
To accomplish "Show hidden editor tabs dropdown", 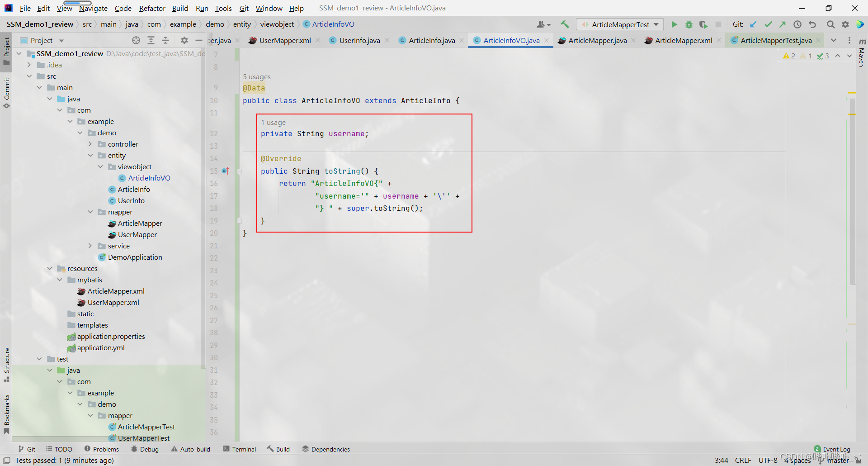I will (833, 40).
